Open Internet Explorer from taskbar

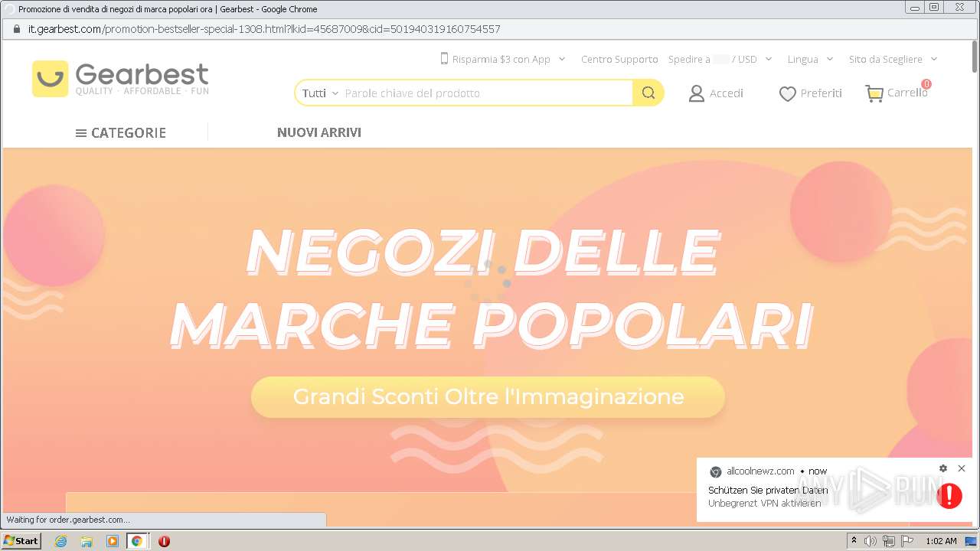(x=60, y=541)
